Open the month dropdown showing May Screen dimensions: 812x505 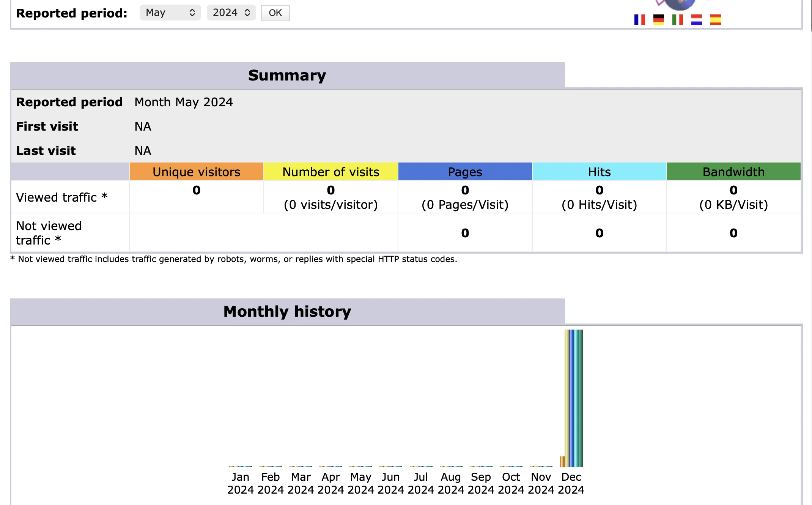[x=170, y=13]
